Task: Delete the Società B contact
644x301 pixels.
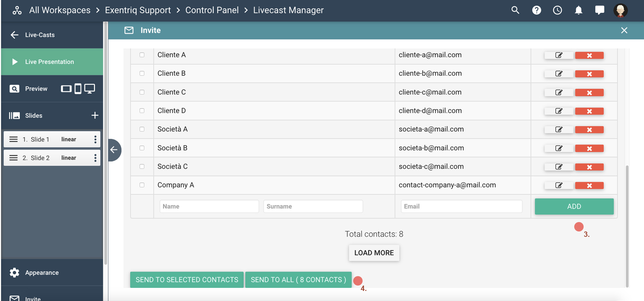Action: (589, 148)
